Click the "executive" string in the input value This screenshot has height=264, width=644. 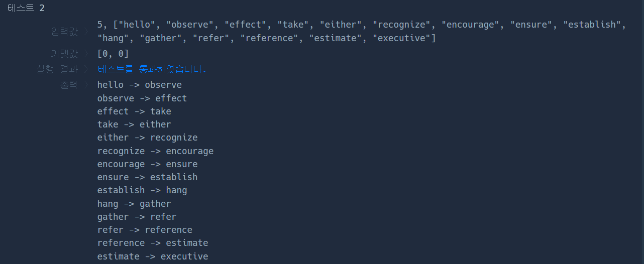pos(401,38)
